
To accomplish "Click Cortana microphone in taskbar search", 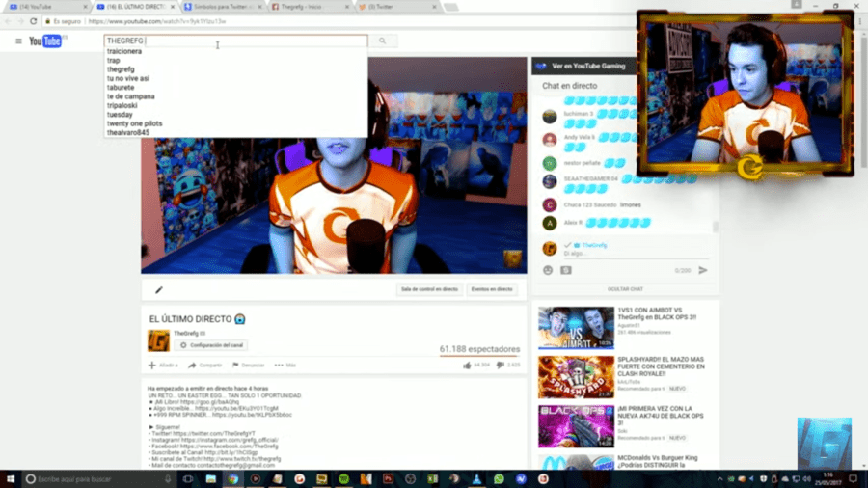I will [x=168, y=479].
